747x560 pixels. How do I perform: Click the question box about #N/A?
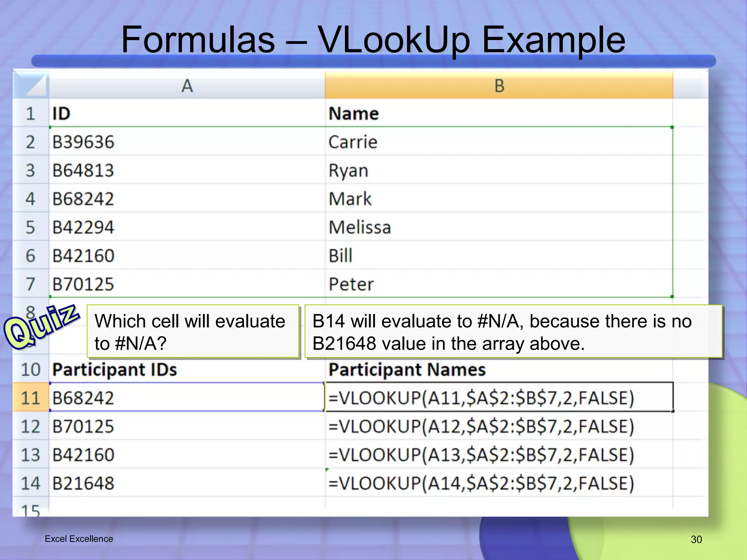tap(193, 331)
